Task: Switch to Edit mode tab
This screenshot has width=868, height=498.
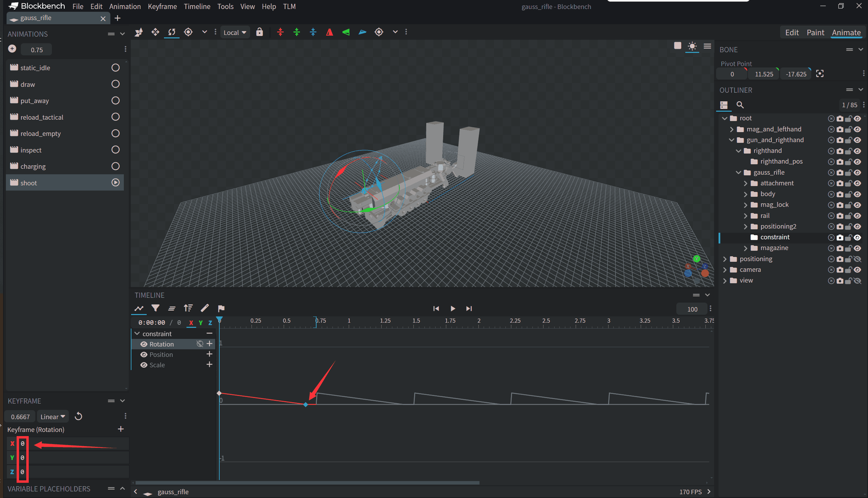Action: click(x=792, y=32)
